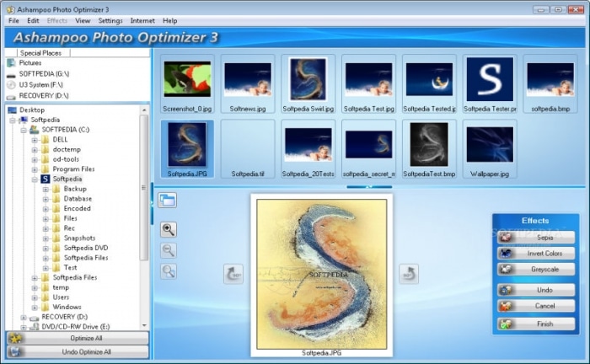Select DVD/CD-RW Drive (E:) in tree
Viewport: 590px width, 364px height.
coord(76,326)
